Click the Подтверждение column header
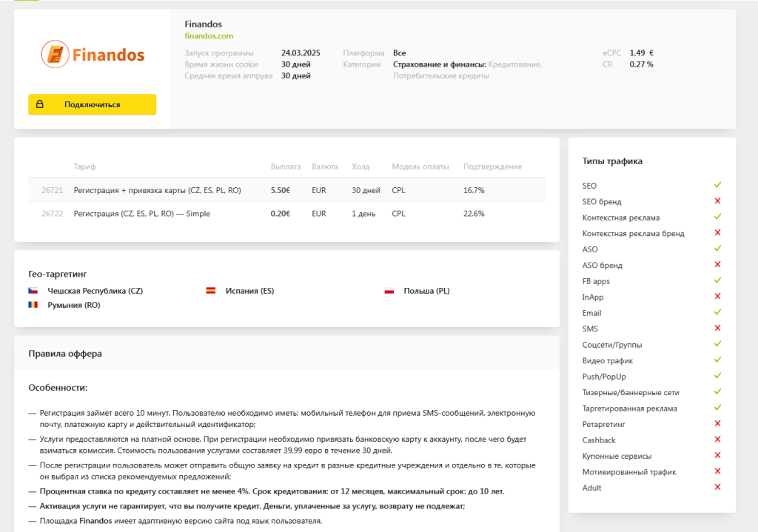 click(x=492, y=166)
